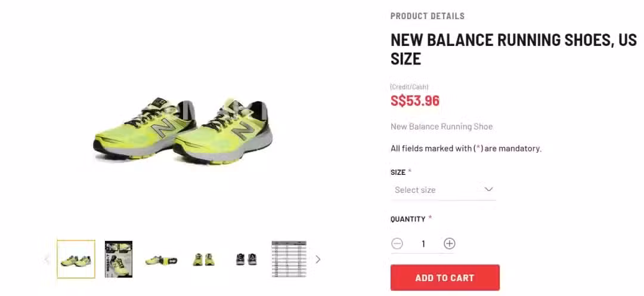Click the minus icon to decrease quantity

click(397, 244)
